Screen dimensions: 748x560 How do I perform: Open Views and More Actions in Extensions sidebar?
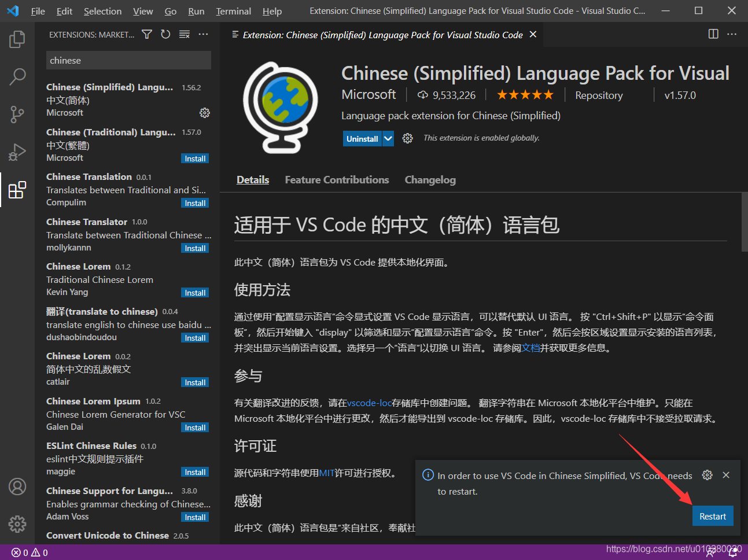tap(203, 35)
